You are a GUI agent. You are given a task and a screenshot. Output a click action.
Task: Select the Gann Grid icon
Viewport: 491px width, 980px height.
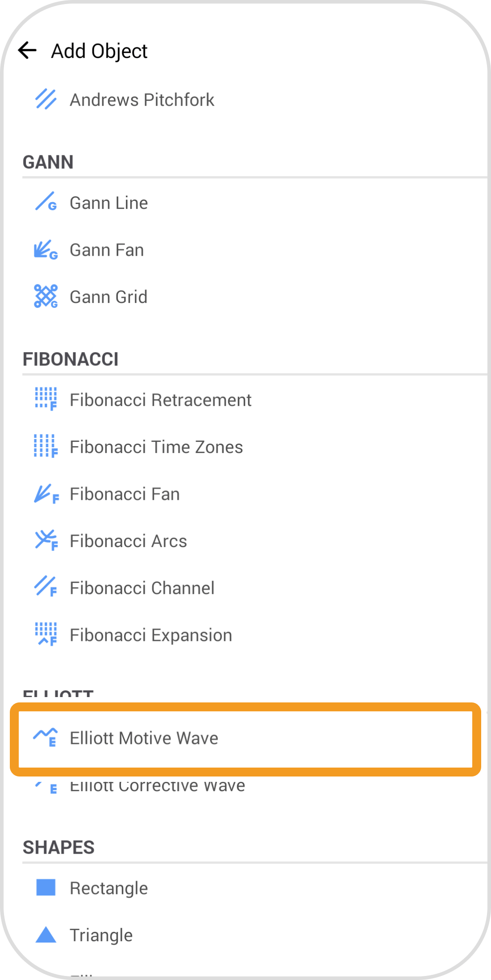[x=46, y=297]
